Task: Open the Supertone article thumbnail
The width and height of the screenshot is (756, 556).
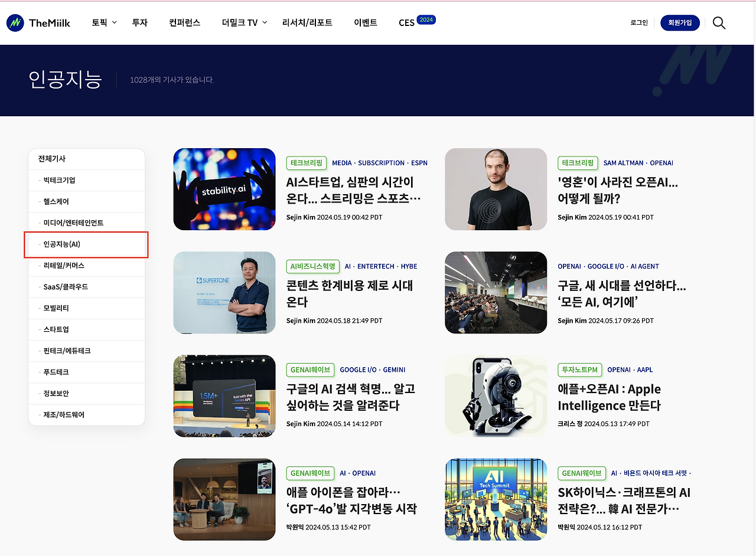Action: point(224,293)
